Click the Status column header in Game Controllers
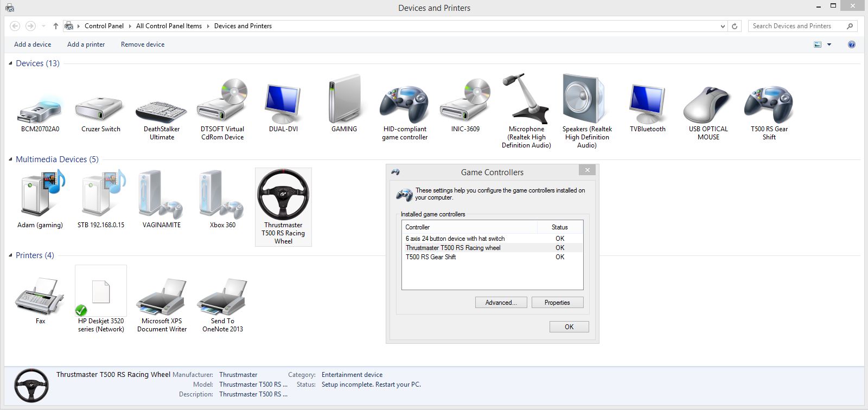The height and width of the screenshot is (410, 868). [x=560, y=227]
